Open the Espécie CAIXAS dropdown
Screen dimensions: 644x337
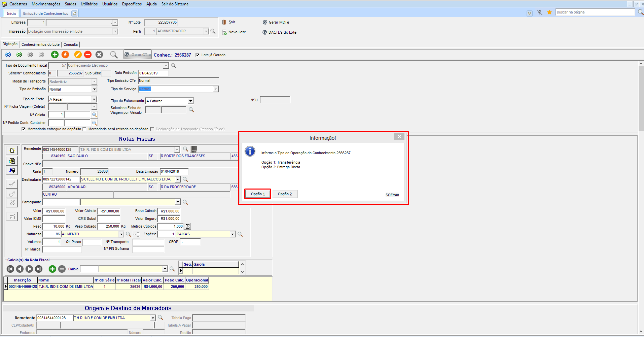(x=232, y=234)
